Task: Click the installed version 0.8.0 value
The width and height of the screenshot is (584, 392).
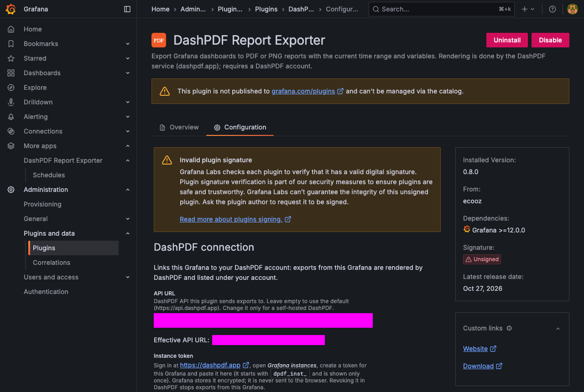Action: tap(471, 172)
